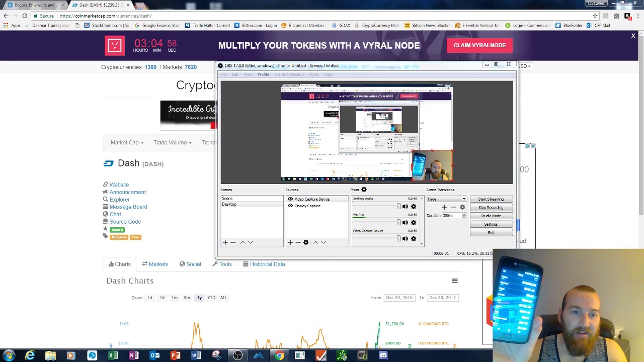The width and height of the screenshot is (644, 362).
Task: Open OBS Profile menu
Action: pyautogui.click(x=263, y=74)
